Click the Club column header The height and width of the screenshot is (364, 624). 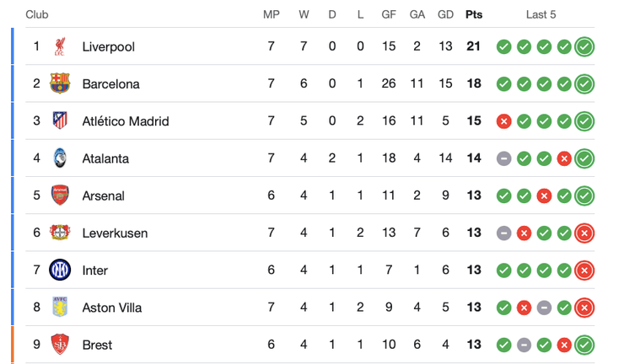[x=37, y=14]
